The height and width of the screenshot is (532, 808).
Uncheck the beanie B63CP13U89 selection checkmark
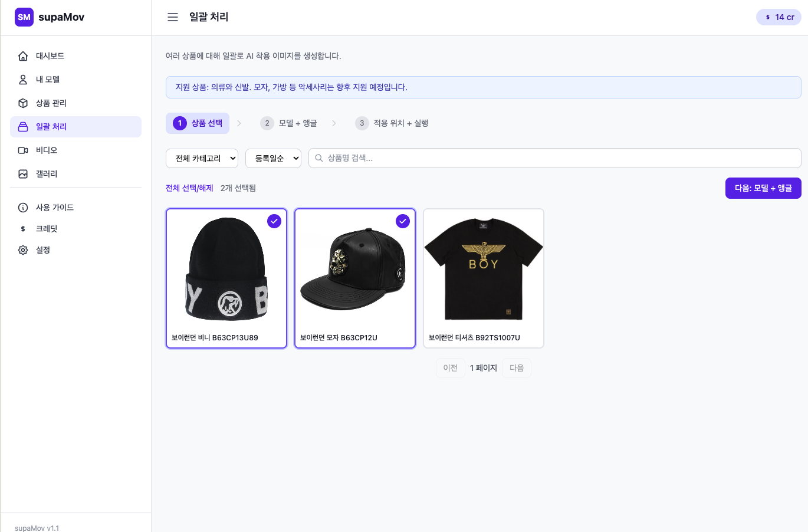tap(274, 221)
